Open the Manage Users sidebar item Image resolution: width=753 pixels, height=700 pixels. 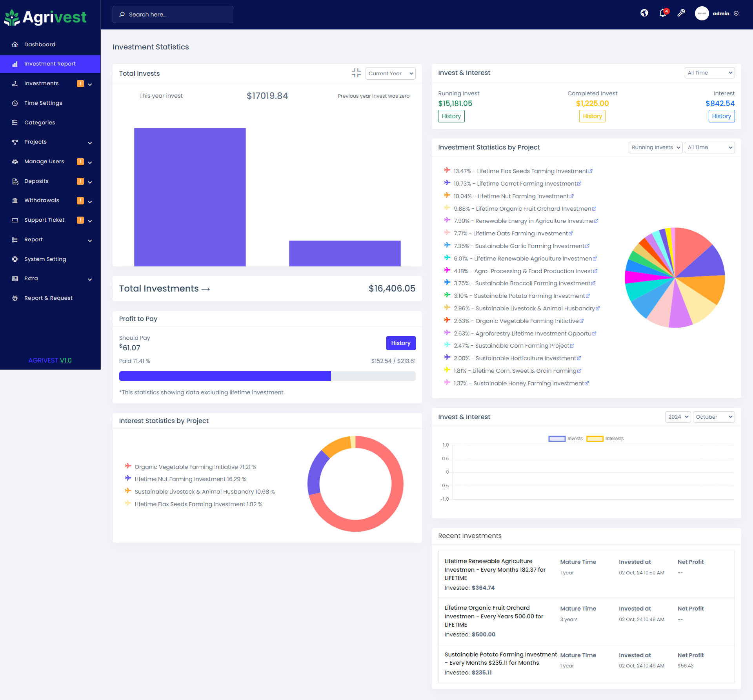tap(50, 162)
